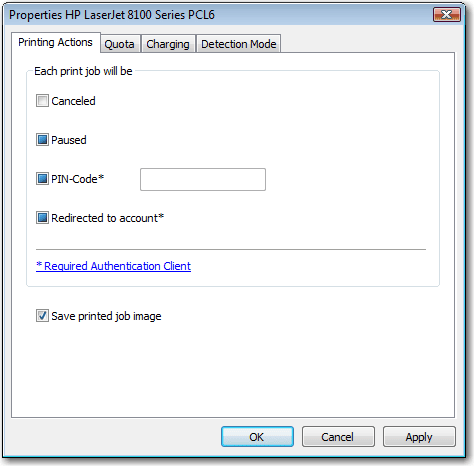Enable the Canceled checkbox
Screen dimensions: 474x466
click(x=42, y=101)
